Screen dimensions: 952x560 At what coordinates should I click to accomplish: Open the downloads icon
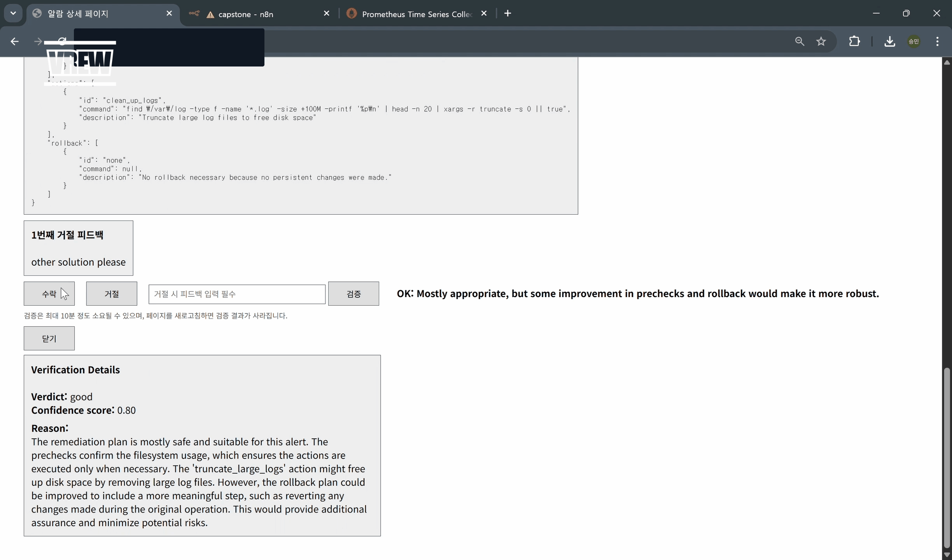pyautogui.click(x=889, y=41)
